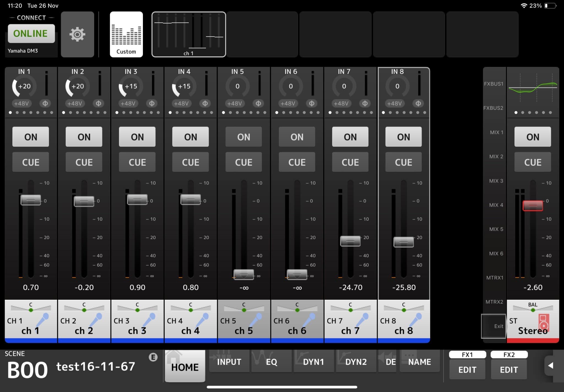Switch to the HOME tab
Viewport: 564px width, 392px height.
pos(185,366)
